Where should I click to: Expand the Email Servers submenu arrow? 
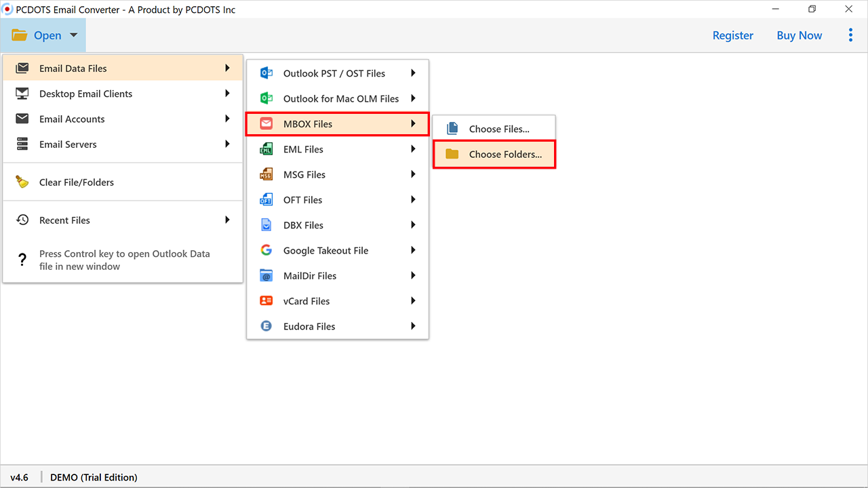tap(227, 144)
